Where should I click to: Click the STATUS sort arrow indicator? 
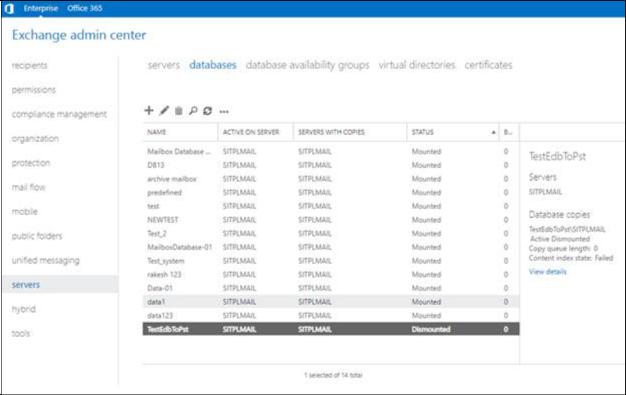(493, 132)
